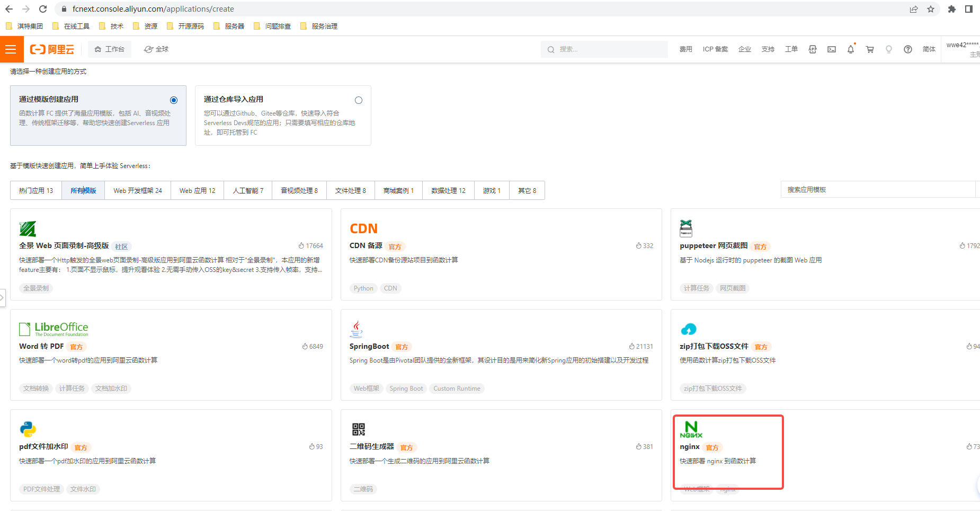Viewport: 980px width, 511px height.
Task: Click the SpringBoot Java logo
Action: (x=357, y=329)
